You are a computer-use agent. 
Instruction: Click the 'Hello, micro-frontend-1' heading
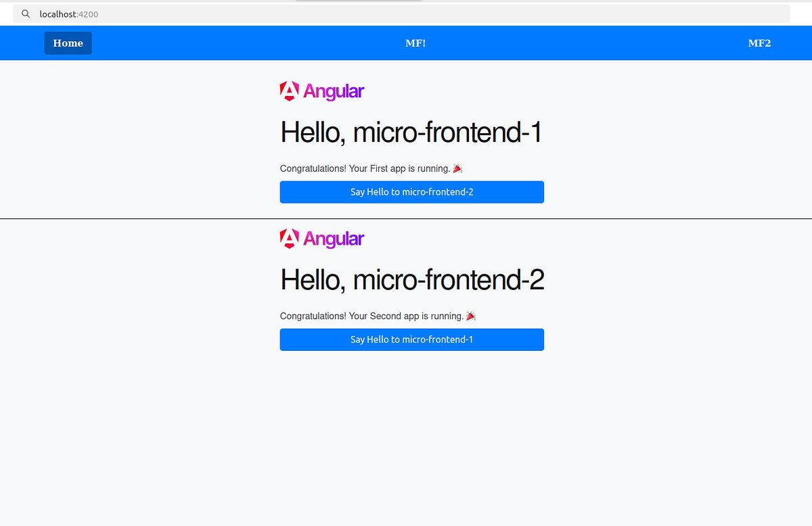(411, 133)
